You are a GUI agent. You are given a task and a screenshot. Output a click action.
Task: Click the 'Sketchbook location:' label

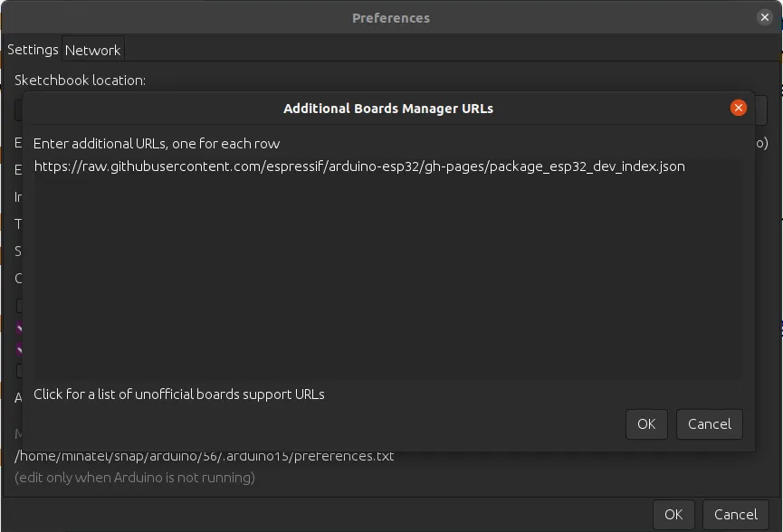[x=80, y=81]
